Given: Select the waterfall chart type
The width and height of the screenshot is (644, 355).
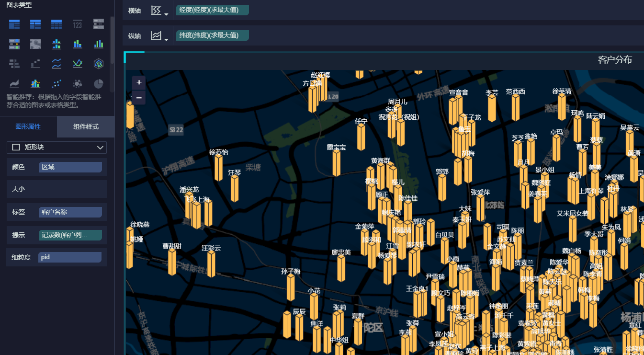Looking at the screenshot, I should tap(35, 64).
